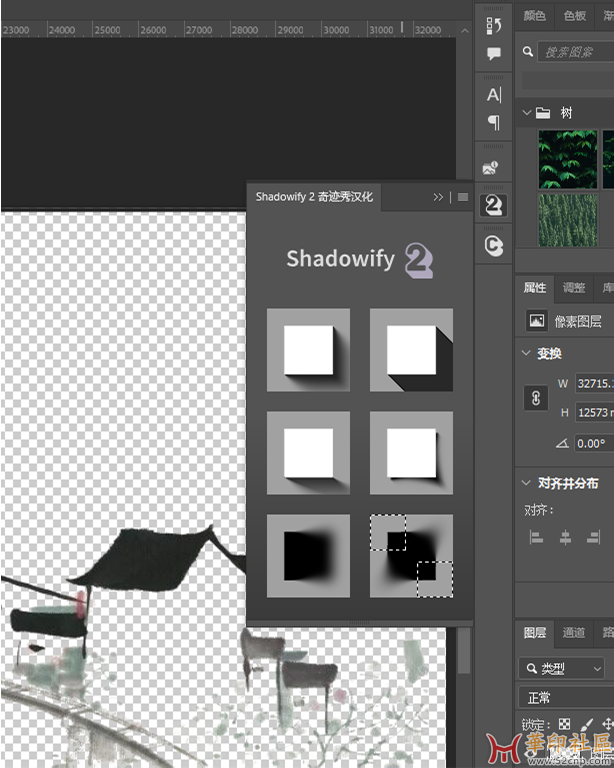The image size is (614, 768).
Task: Click the image-with-badge panel icon
Action: tap(491, 168)
